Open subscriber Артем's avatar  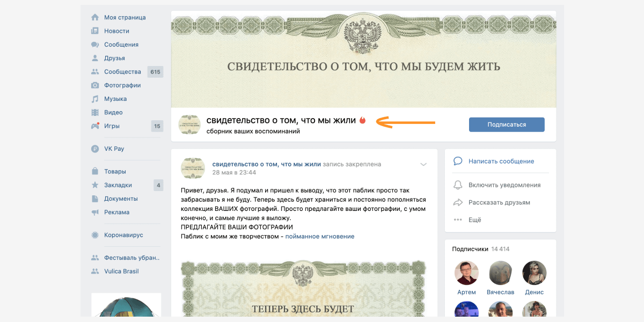click(466, 273)
